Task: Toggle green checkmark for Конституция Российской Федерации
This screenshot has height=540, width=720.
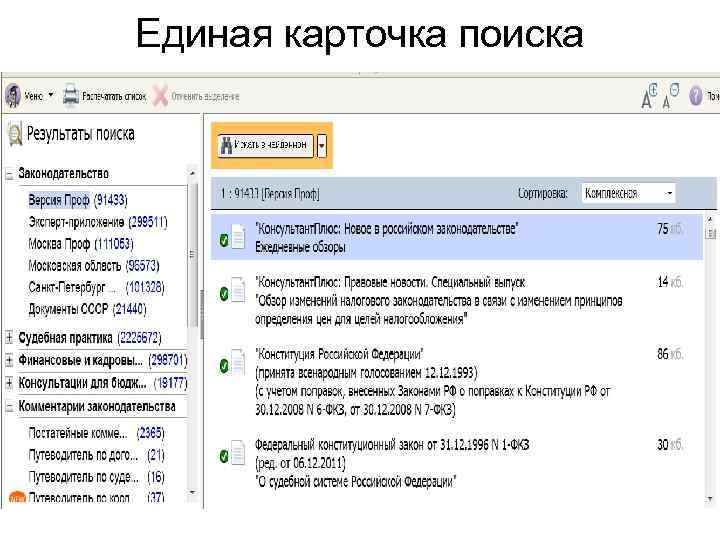Action: coord(224,366)
